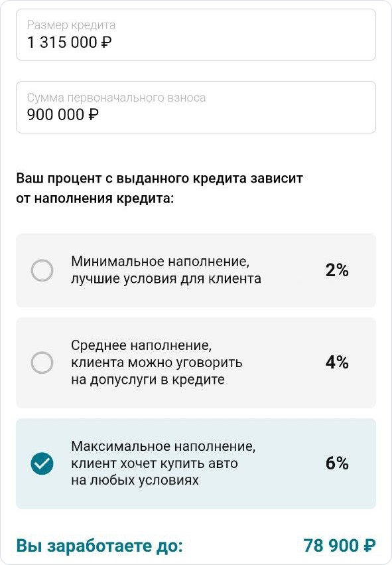This screenshot has height=565, width=392.
Task: Click the 900 000 ₽ down payment value
Action: (62, 115)
